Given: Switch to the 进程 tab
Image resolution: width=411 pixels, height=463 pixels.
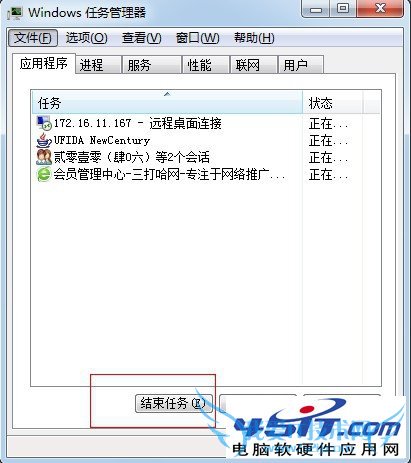Looking at the screenshot, I should pos(98,65).
